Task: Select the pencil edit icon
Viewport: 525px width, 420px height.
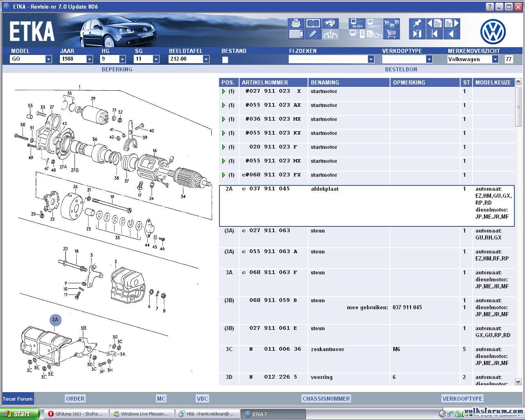Action: click(x=313, y=34)
